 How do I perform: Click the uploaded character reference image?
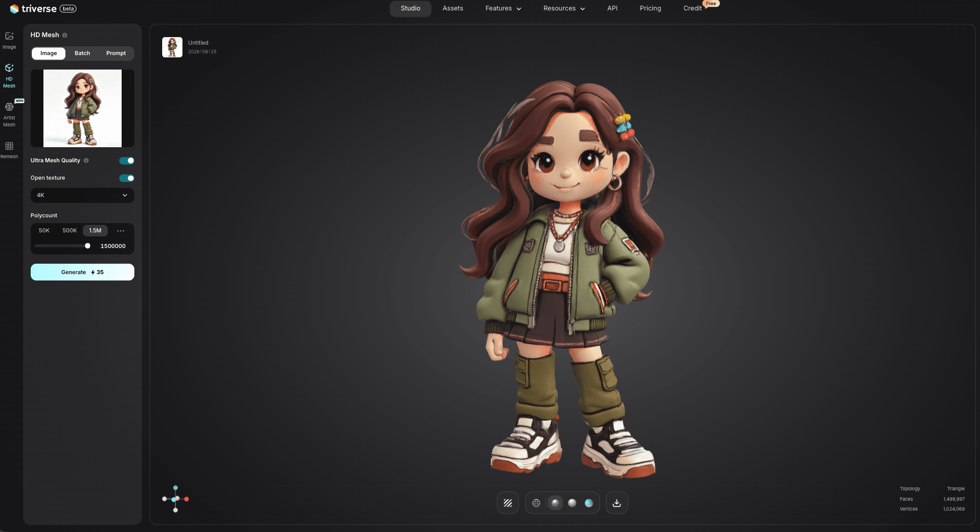(x=82, y=108)
